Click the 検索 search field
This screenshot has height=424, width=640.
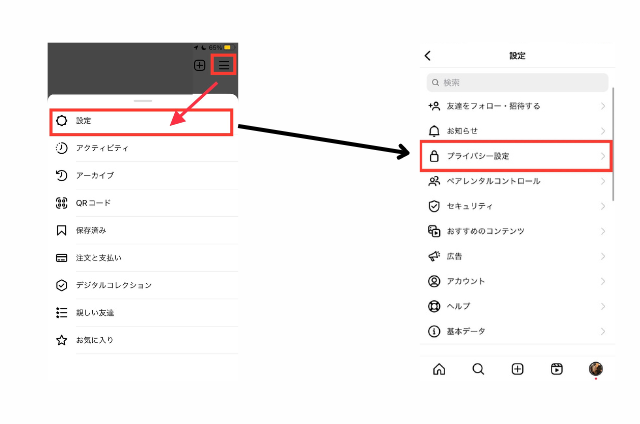(517, 82)
